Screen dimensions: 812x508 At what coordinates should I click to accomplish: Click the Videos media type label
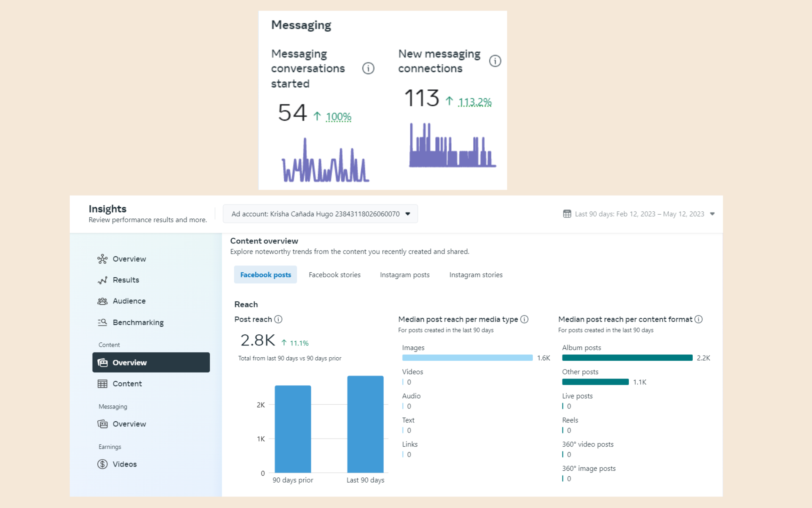[x=412, y=372]
